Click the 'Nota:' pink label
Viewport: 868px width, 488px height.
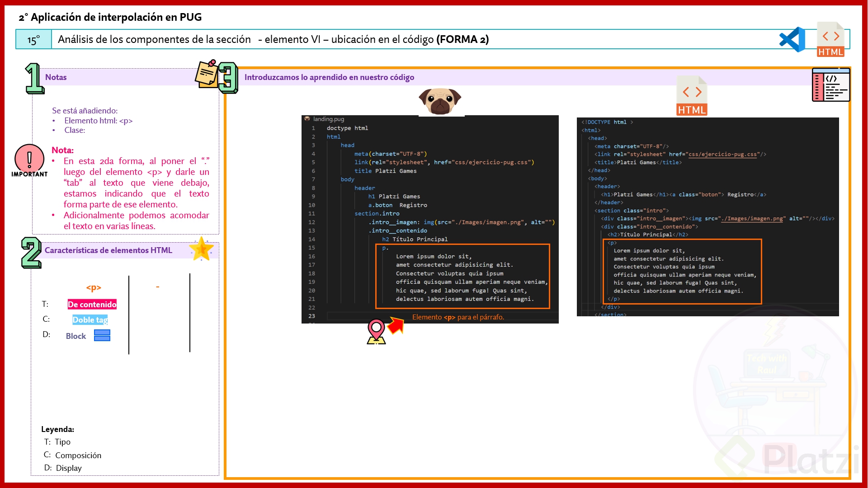point(62,150)
